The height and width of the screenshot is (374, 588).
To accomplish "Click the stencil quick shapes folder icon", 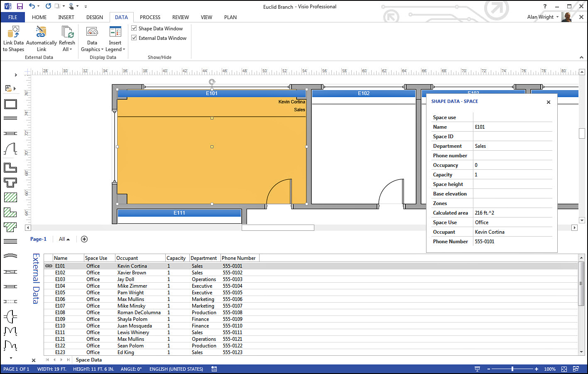I will tap(8, 88).
